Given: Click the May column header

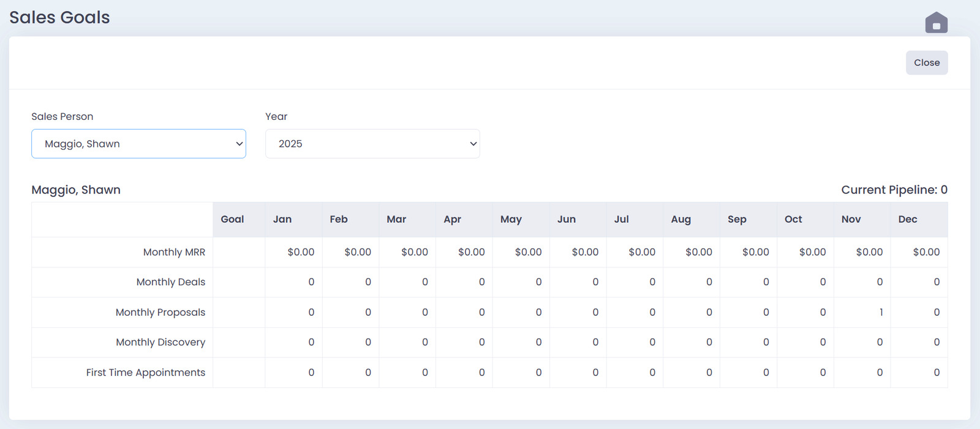Looking at the screenshot, I should (x=511, y=219).
